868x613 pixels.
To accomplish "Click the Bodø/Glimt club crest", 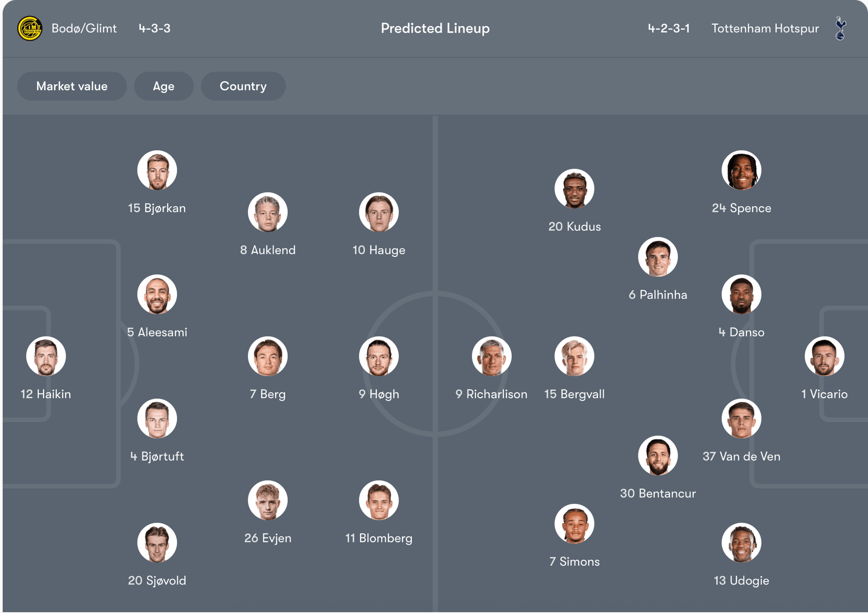I will click(x=30, y=29).
